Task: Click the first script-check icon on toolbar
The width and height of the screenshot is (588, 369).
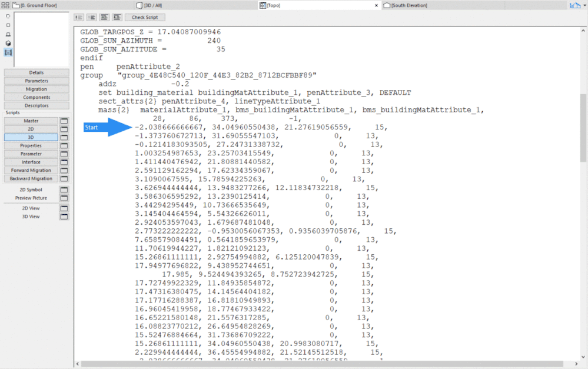Action: coord(79,17)
